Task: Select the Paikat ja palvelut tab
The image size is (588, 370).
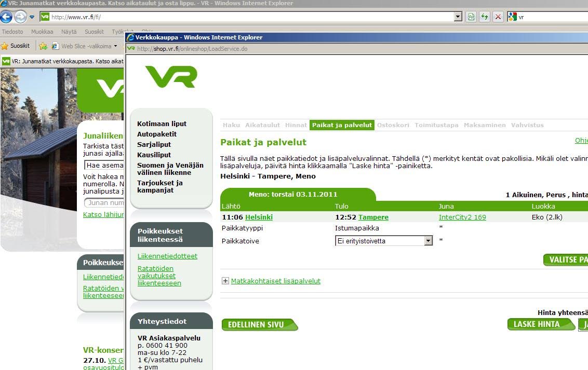Action: coord(342,125)
